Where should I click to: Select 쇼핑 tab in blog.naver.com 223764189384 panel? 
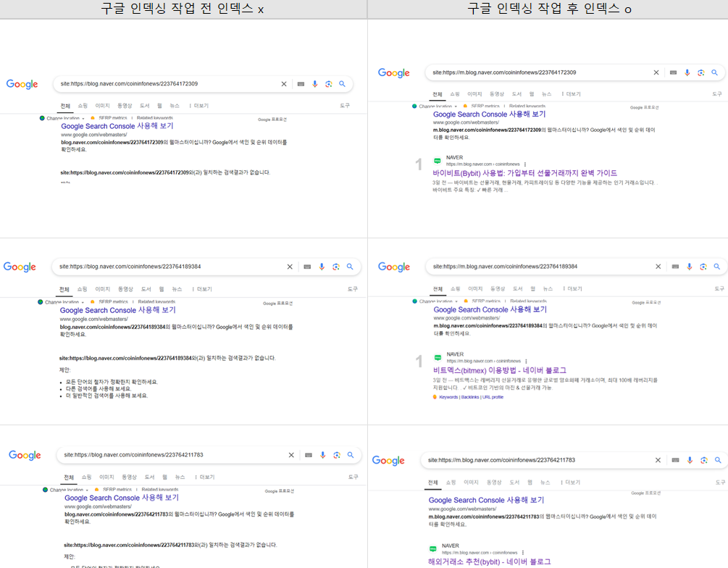(x=82, y=289)
